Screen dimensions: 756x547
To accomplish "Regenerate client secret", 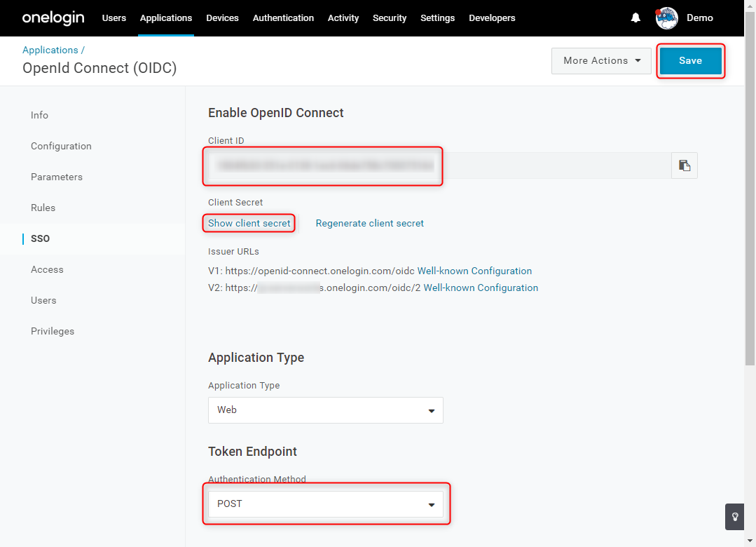I will pos(370,223).
